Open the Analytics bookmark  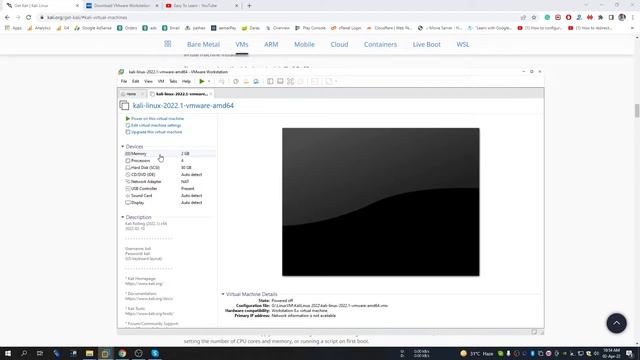[x=39, y=28]
